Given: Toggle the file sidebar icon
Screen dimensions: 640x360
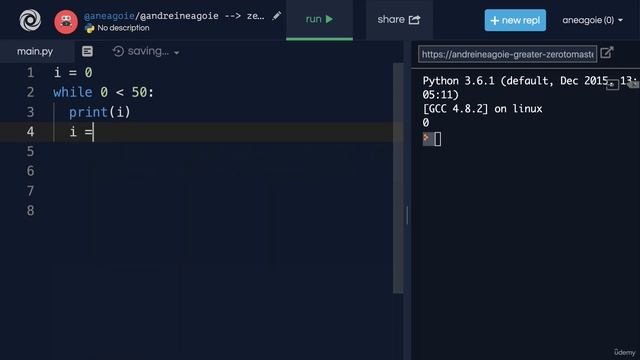Looking at the screenshot, I should pos(87,51).
